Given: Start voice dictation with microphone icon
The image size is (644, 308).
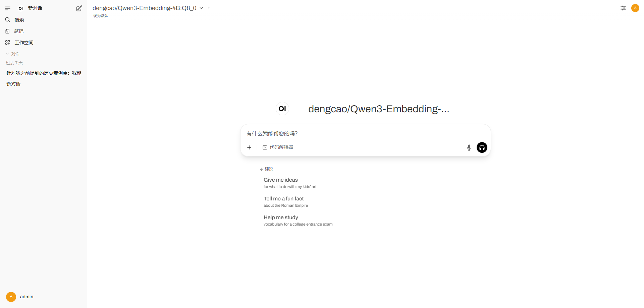Looking at the screenshot, I should [x=469, y=147].
